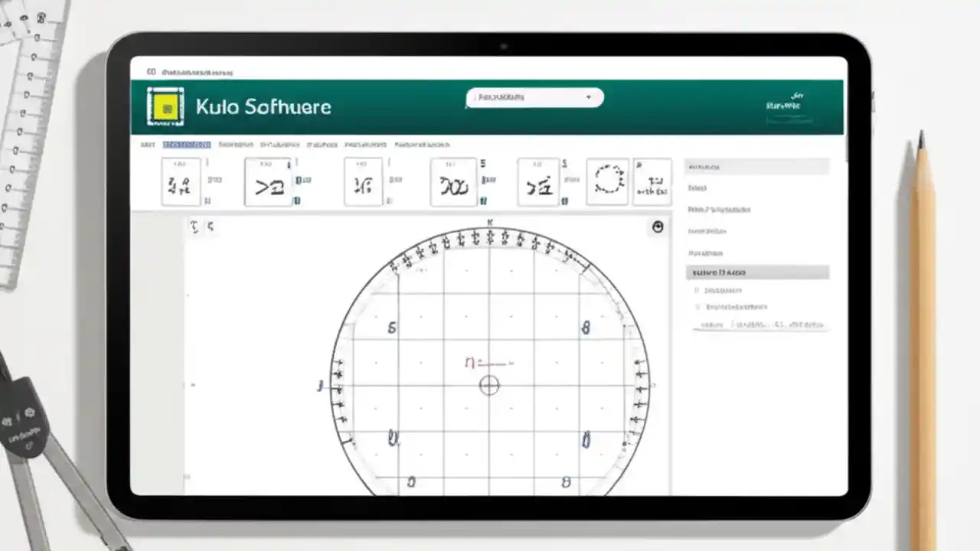The width and height of the screenshot is (980, 551).
Task: Check the second sidebar option checkbox
Action: [697, 305]
